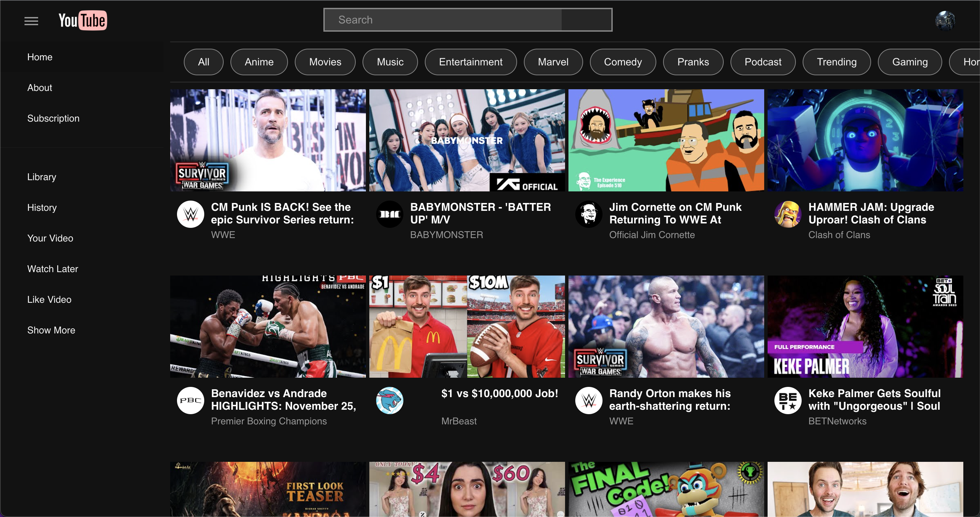Open Clash of Clans channel avatar
Screen dimensions: 980x517
tap(788, 214)
